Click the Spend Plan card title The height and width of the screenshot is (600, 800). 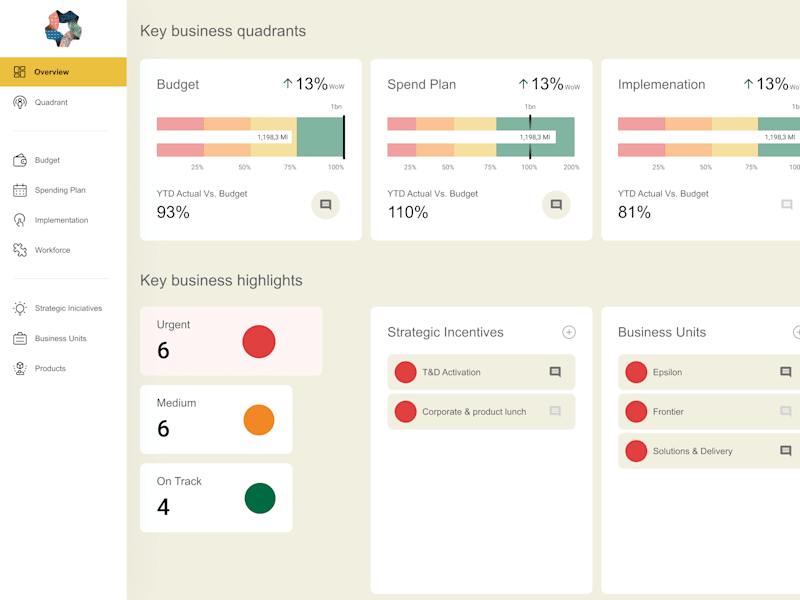[421, 85]
